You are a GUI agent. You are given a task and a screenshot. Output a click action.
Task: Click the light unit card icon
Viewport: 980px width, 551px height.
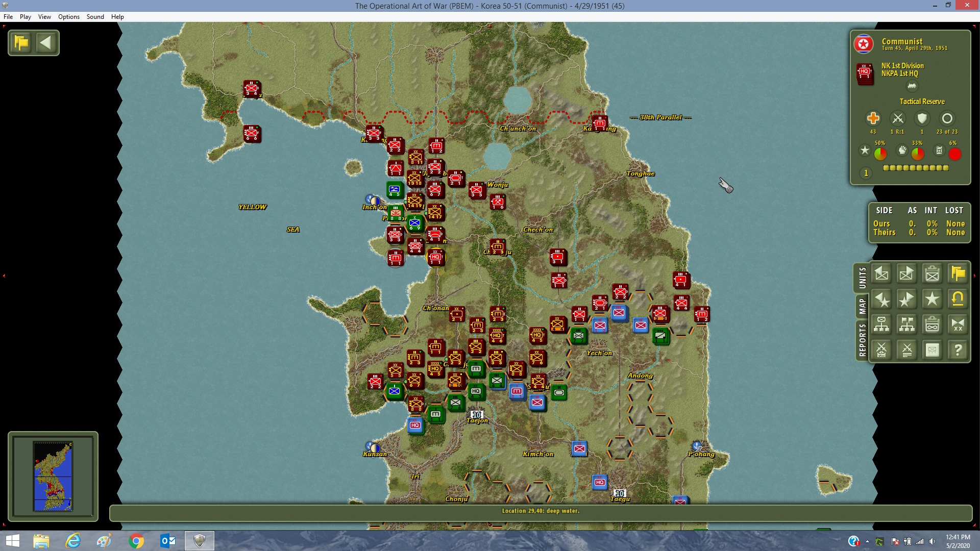point(933,350)
